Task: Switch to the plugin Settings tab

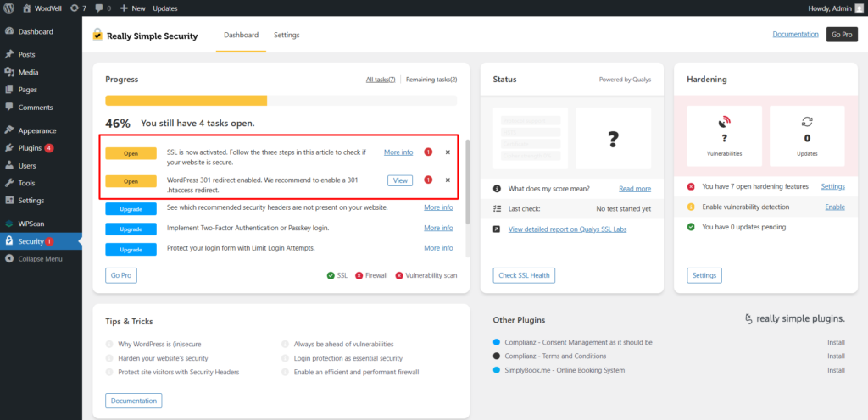Action: pyautogui.click(x=287, y=35)
